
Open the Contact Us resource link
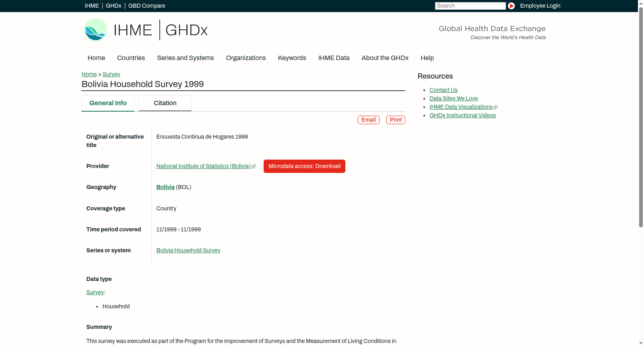pos(444,90)
